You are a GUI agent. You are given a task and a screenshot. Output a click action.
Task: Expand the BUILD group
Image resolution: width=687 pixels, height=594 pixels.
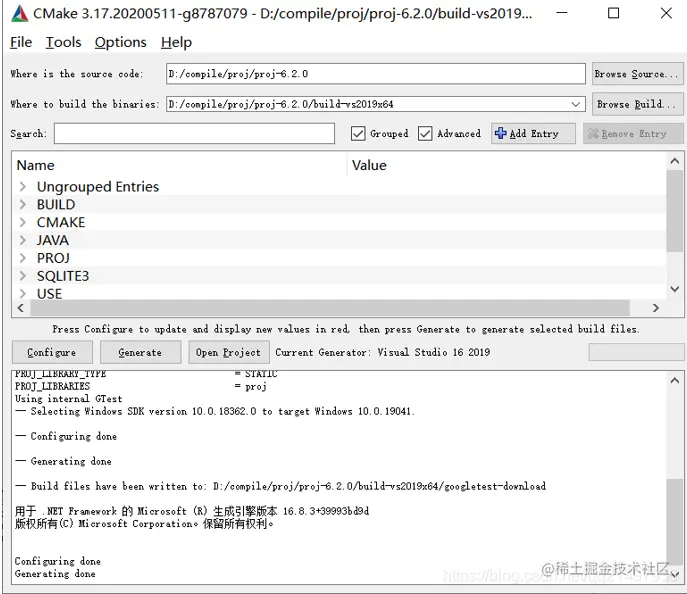pos(23,205)
